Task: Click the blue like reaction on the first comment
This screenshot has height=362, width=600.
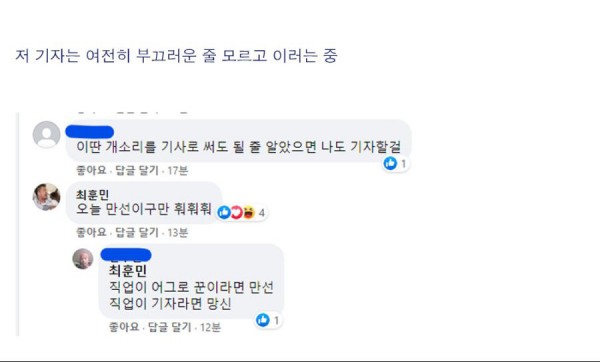Action: pyautogui.click(x=390, y=163)
